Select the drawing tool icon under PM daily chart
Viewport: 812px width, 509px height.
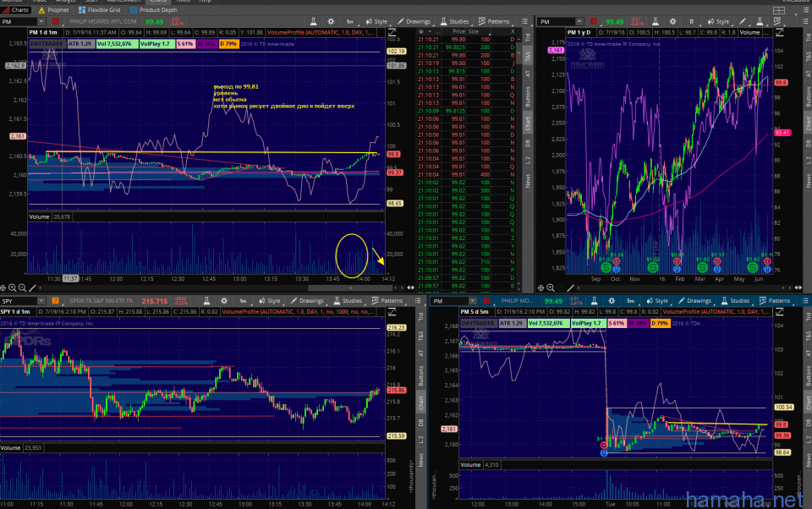tap(570, 288)
